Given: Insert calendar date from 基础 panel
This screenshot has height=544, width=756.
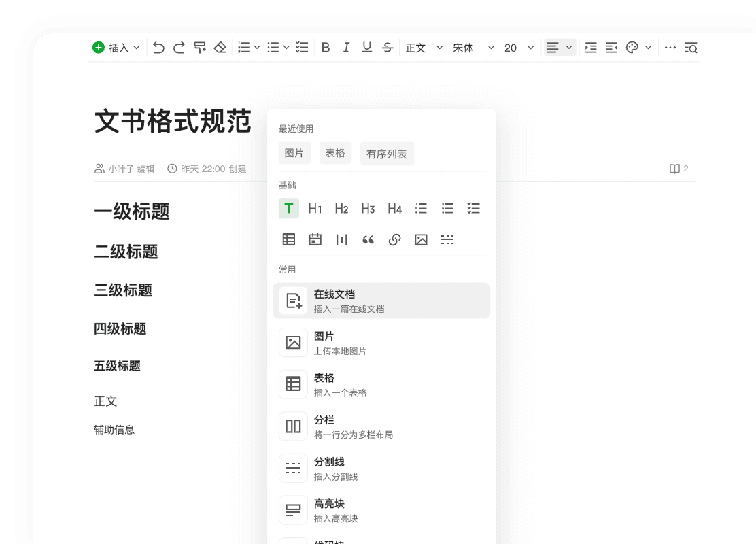Looking at the screenshot, I should (315, 239).
